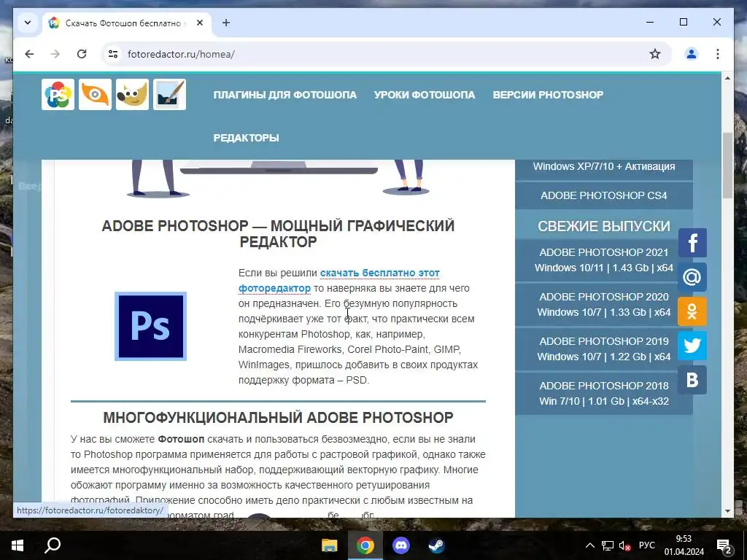Open ADOBE PHOTOSHOP 2018 download entry

(603, 393)
